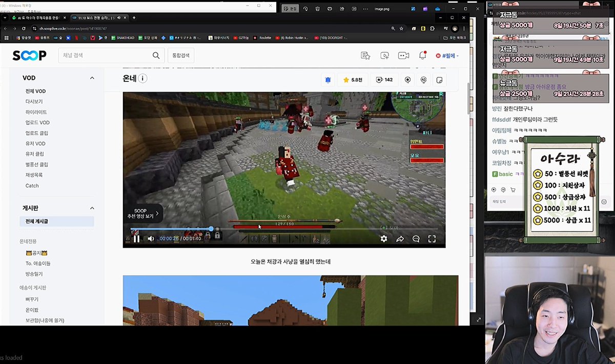The width and height of the screenshot is (615, 364).
Task: Click the page vertical scrollbar
Action: click(468, 97)
